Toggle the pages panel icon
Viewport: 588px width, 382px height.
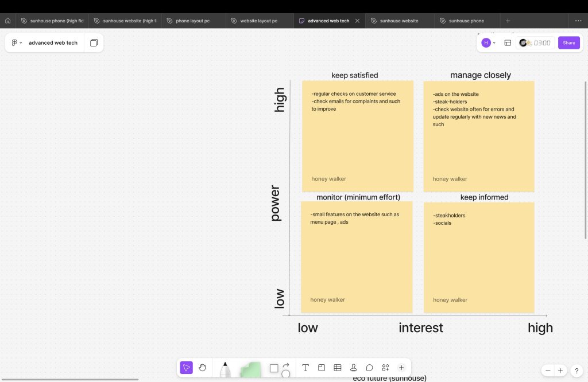[94, 43]
